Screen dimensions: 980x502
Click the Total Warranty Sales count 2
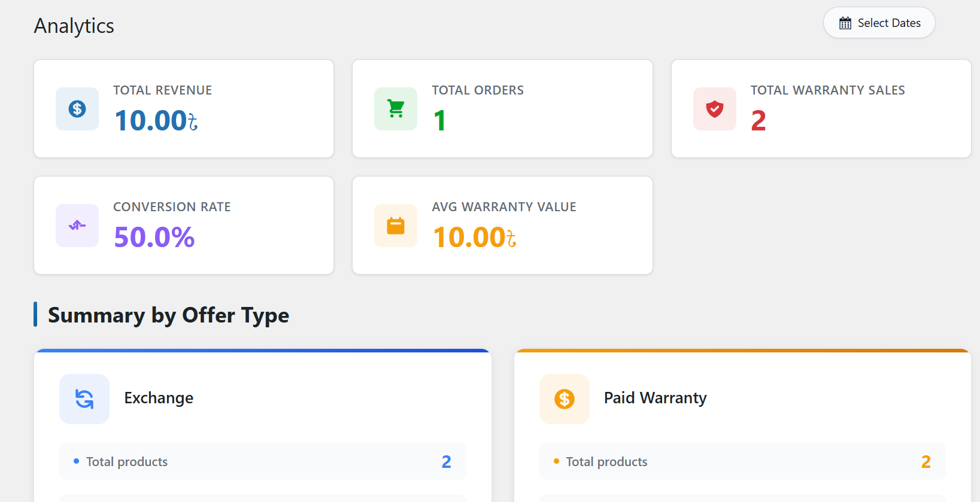tap(758, 120)
